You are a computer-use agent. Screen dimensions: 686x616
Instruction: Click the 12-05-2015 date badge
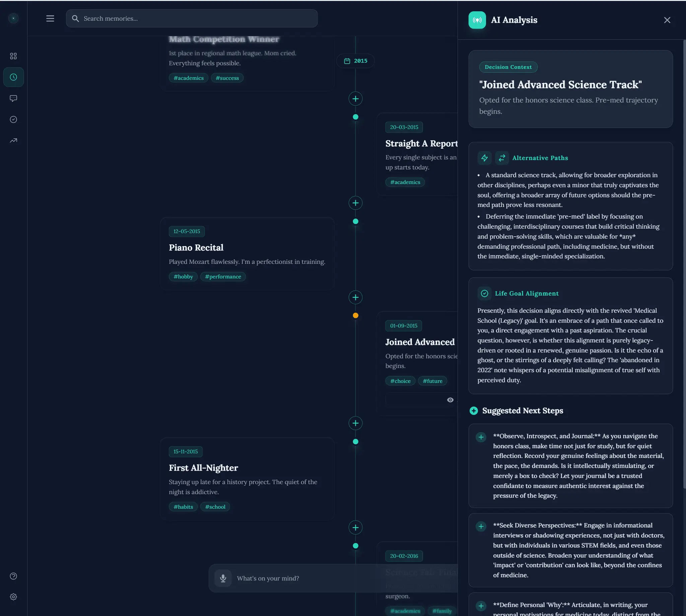tap(187, 232)
